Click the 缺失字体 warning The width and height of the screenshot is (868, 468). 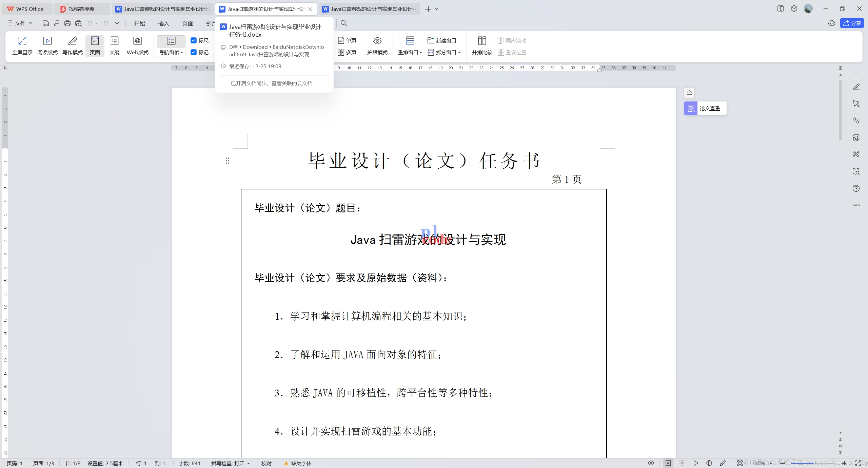coord(298,463)
